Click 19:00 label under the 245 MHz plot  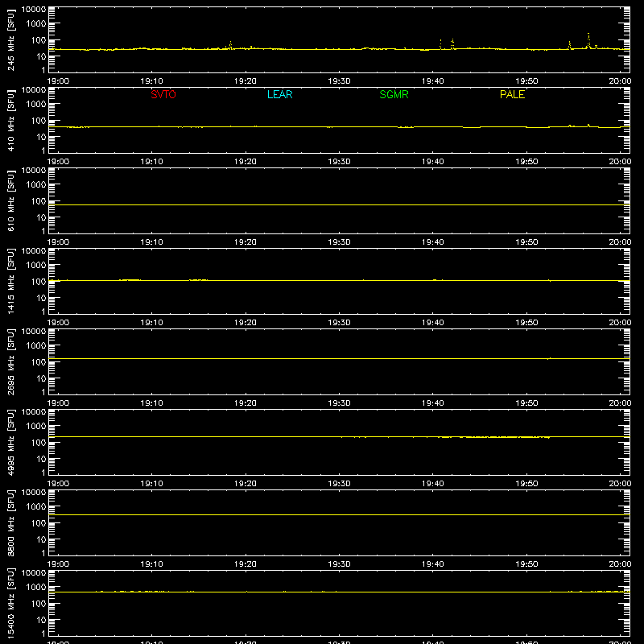(58, 81)
